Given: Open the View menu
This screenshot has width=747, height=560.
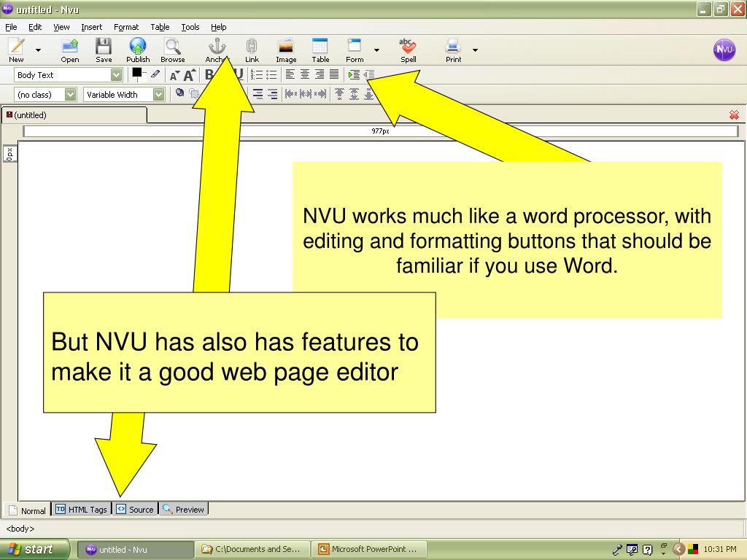Looking at the screenshot, I should click(x=61, y=27).
